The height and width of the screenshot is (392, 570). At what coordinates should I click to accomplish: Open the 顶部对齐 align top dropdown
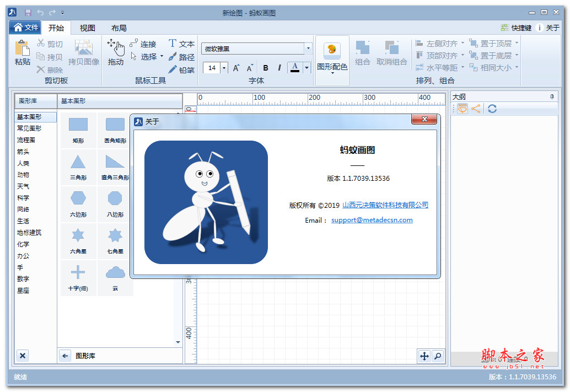(x=463, y=55)
